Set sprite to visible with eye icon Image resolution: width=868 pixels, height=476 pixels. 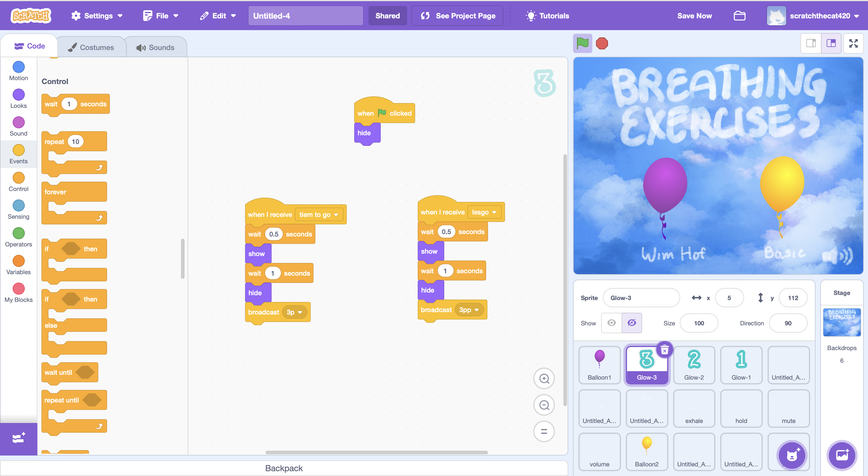click(611, 323)
